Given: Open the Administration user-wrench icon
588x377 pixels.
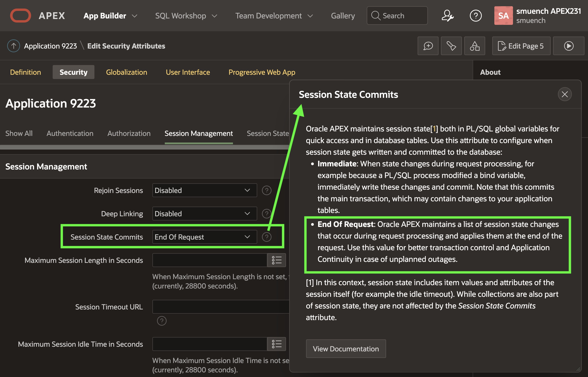Looking at the screenshot, I should 447,16.
